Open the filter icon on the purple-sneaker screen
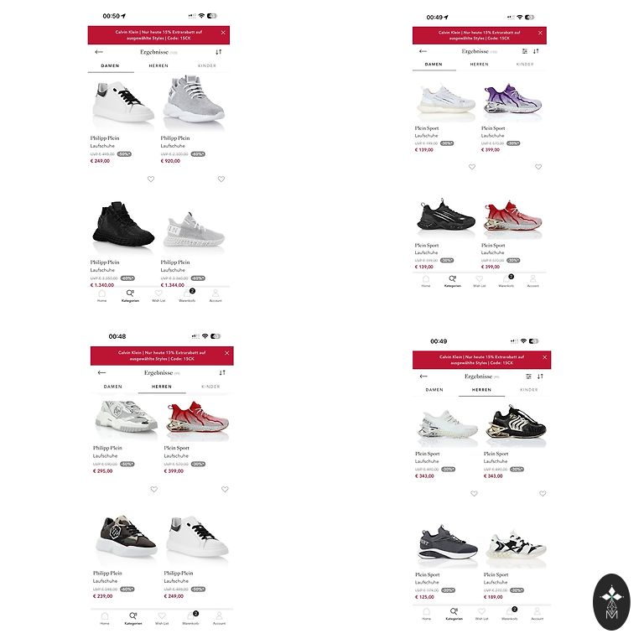 [x=524, y=51]
